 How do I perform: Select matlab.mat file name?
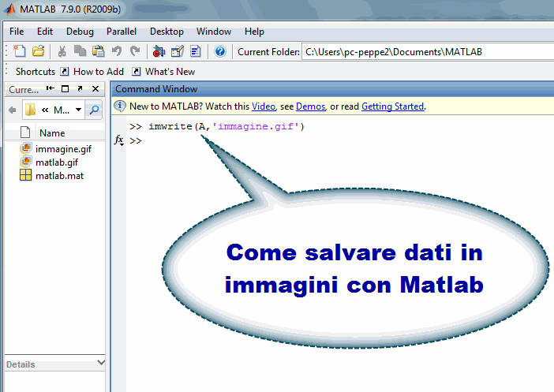59,176
